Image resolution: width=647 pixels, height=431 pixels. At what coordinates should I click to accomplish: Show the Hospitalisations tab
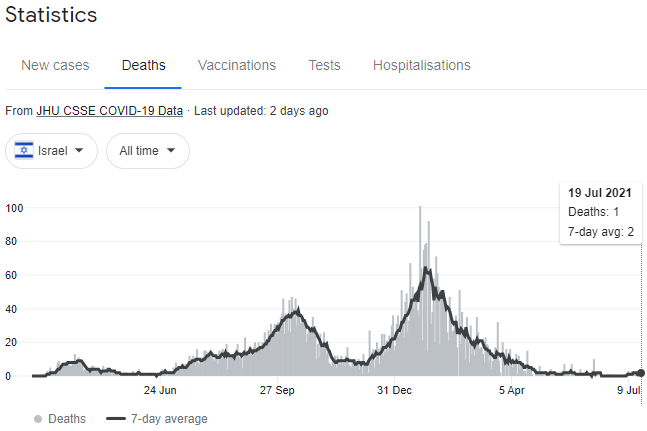coord(421,65)
